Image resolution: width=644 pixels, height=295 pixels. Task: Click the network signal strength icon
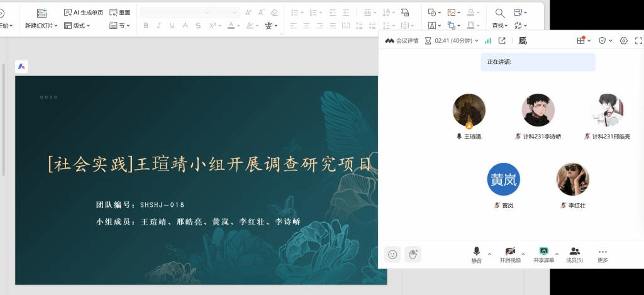coord(487,40)
